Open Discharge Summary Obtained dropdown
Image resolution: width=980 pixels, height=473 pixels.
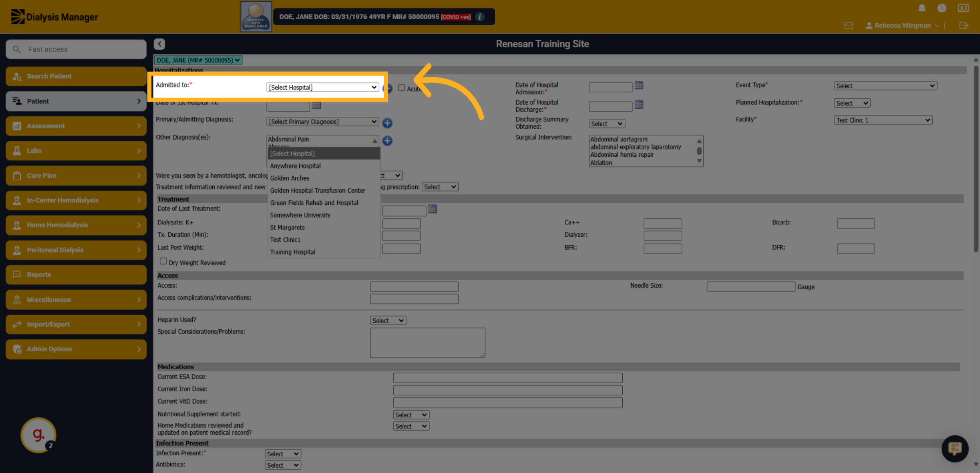coord(607,124)
